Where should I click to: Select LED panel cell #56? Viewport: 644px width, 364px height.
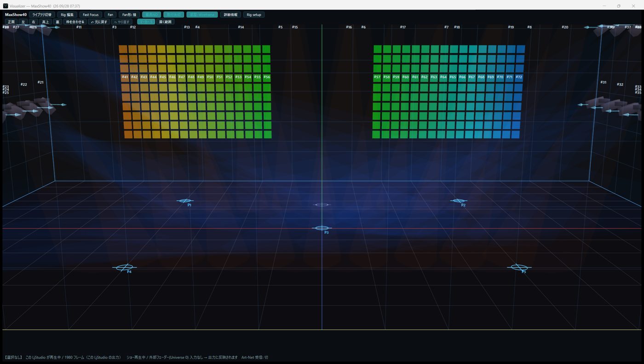pyautogui.click(x=267, y=77)
